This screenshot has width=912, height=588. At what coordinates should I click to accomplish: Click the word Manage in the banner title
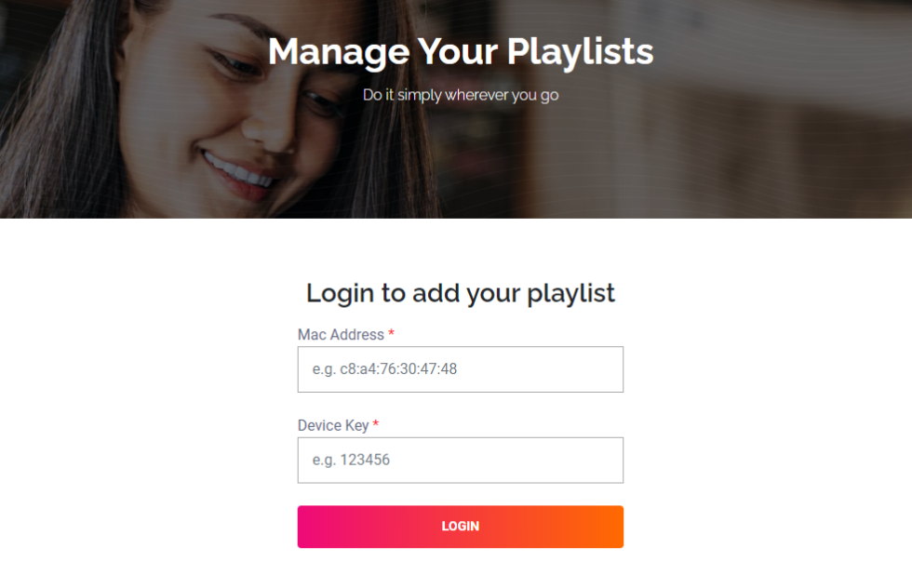pos(339,52)
